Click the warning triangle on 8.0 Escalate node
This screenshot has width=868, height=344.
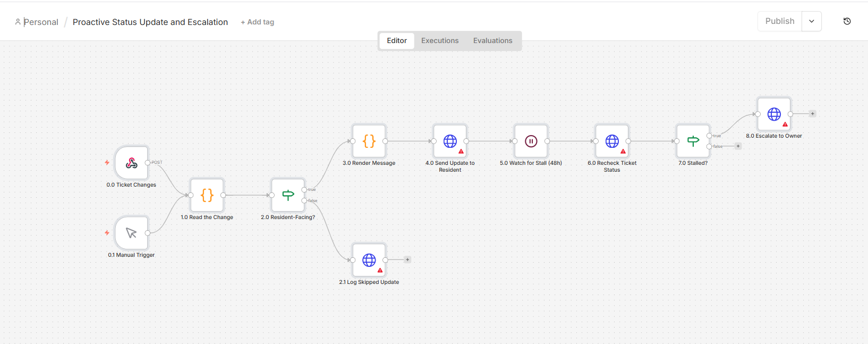(785, 124)
